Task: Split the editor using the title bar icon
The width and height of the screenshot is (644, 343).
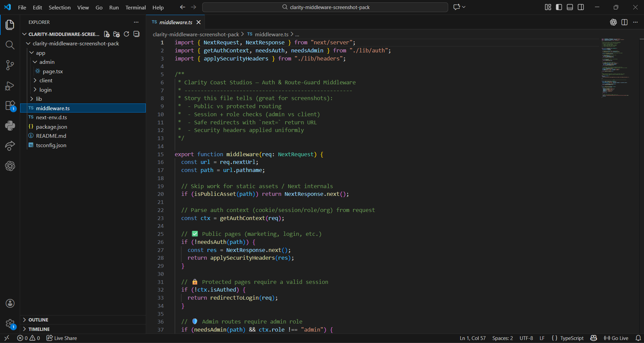Action: (625, 22)
